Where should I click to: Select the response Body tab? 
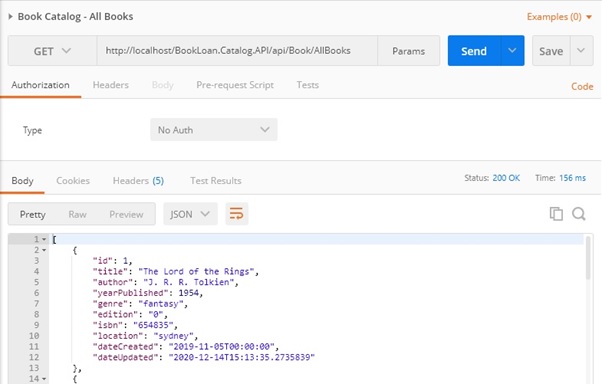[22, 180]
